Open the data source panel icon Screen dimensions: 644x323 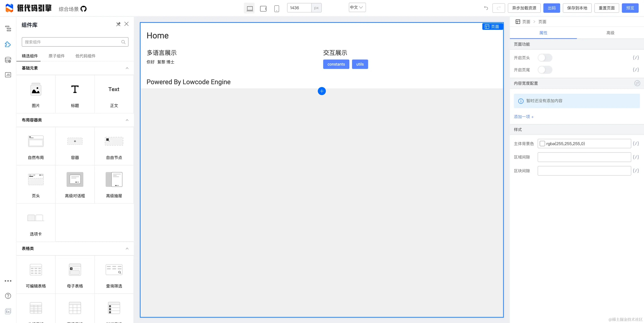[x=8, y=60]
